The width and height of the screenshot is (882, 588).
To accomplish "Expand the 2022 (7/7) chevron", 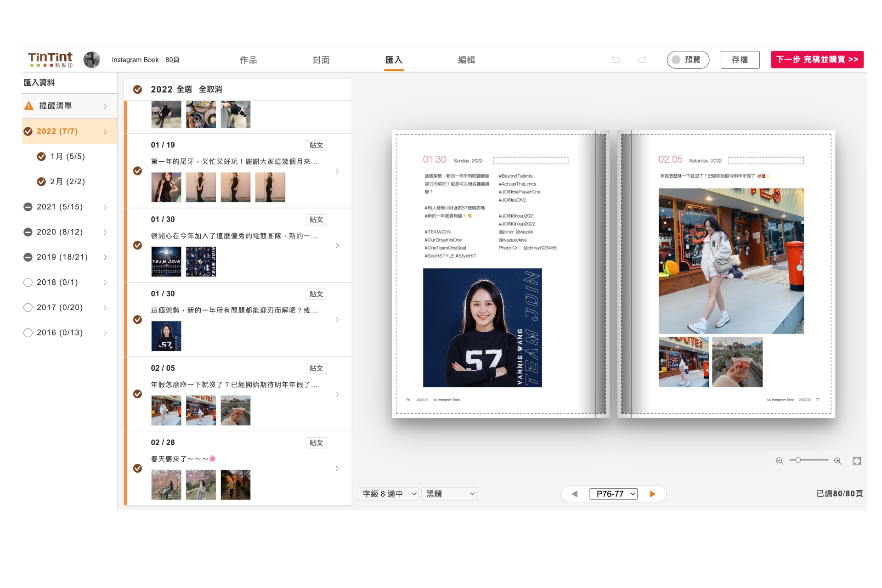I will (105, 131).
